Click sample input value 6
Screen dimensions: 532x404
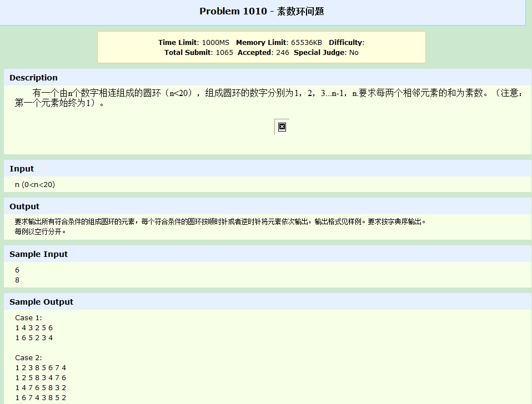click(17, 270)
